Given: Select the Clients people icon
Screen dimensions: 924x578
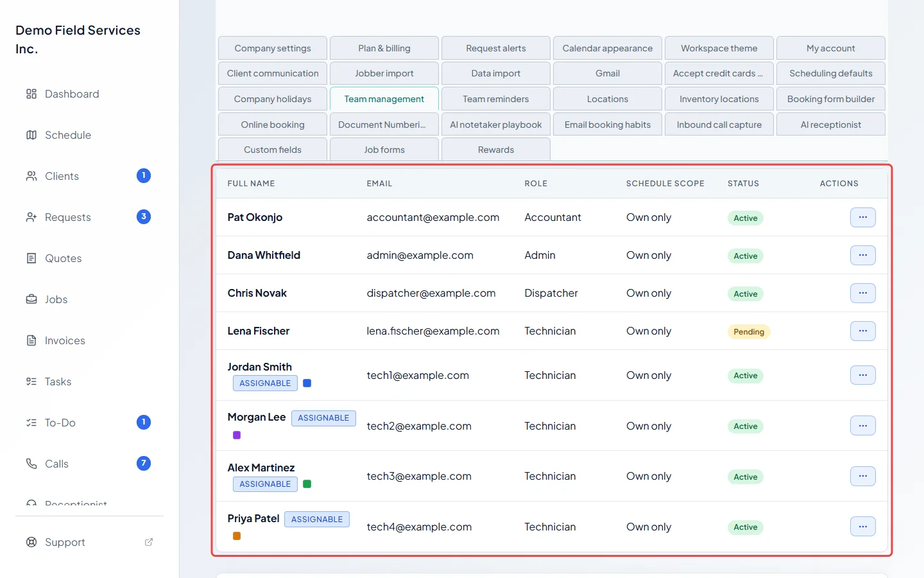Looking at the screenshot, I should (31, 176).
